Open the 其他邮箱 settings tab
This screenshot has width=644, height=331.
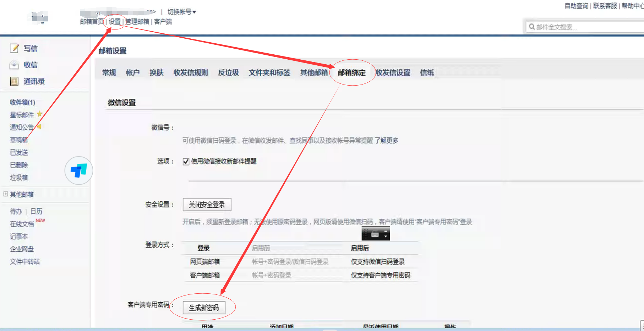314,72
